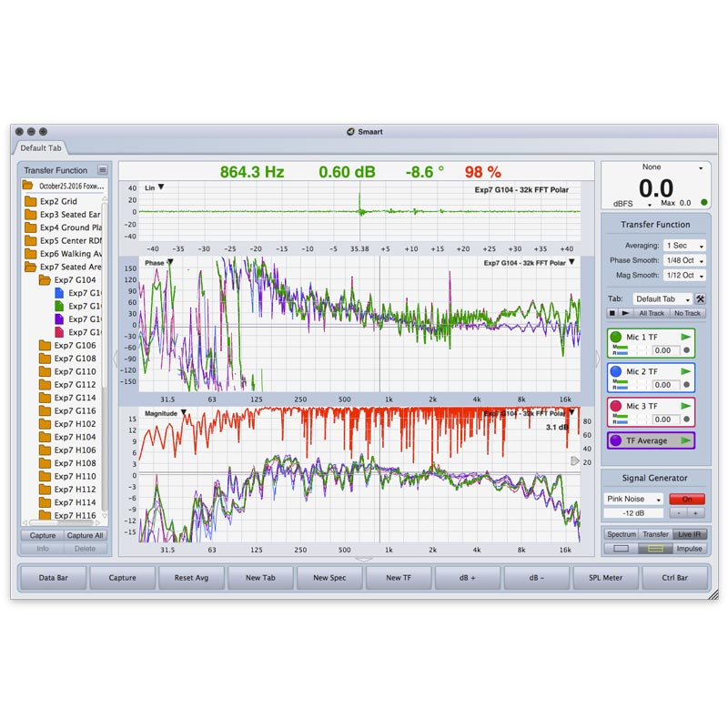Click the red Exp7 trace file icon

point(59,332)
